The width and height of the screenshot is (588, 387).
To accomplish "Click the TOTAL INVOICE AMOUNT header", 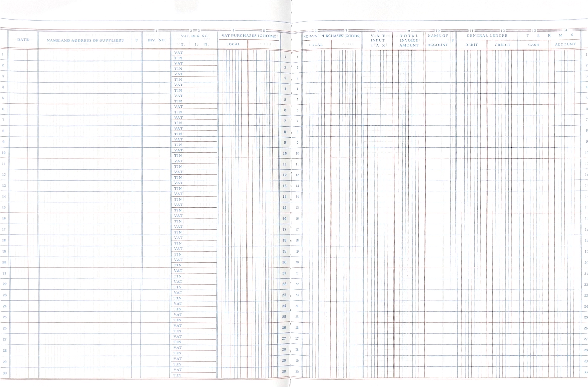I will (x=409, y=40).
